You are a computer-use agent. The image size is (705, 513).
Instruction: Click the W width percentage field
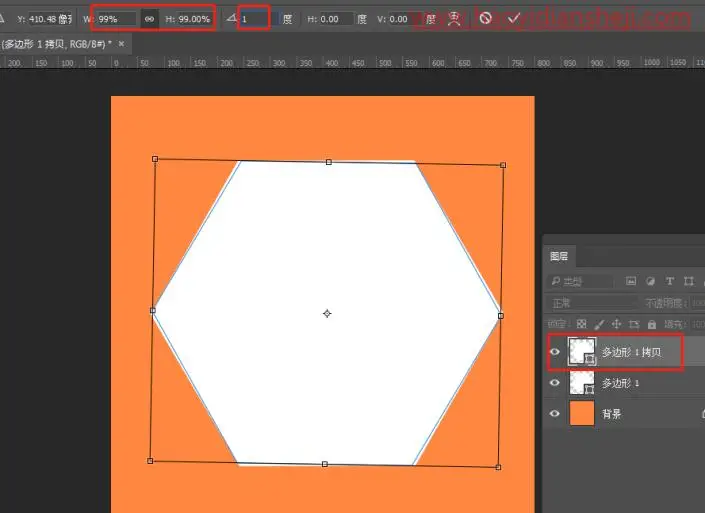pos(116,19)
